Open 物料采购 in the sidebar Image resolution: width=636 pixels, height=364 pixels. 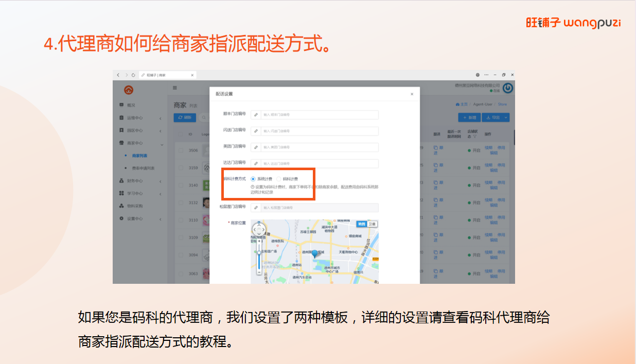click(x=135, y=206)
